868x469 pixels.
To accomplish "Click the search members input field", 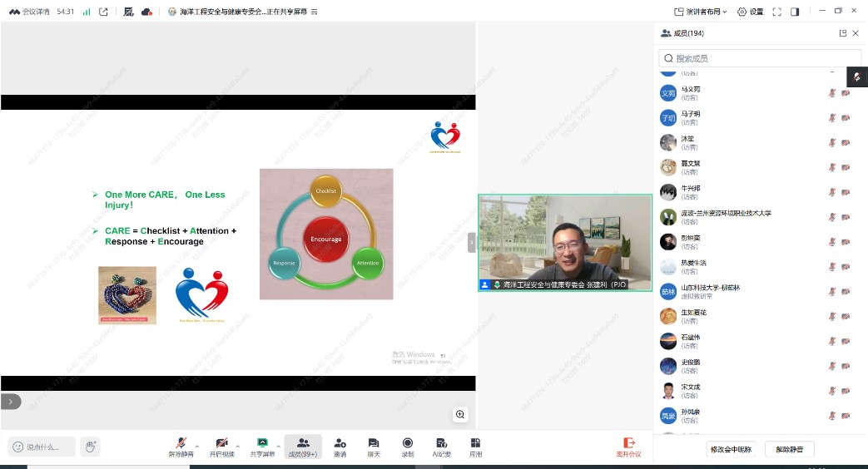I will click(x=759, y=58).
